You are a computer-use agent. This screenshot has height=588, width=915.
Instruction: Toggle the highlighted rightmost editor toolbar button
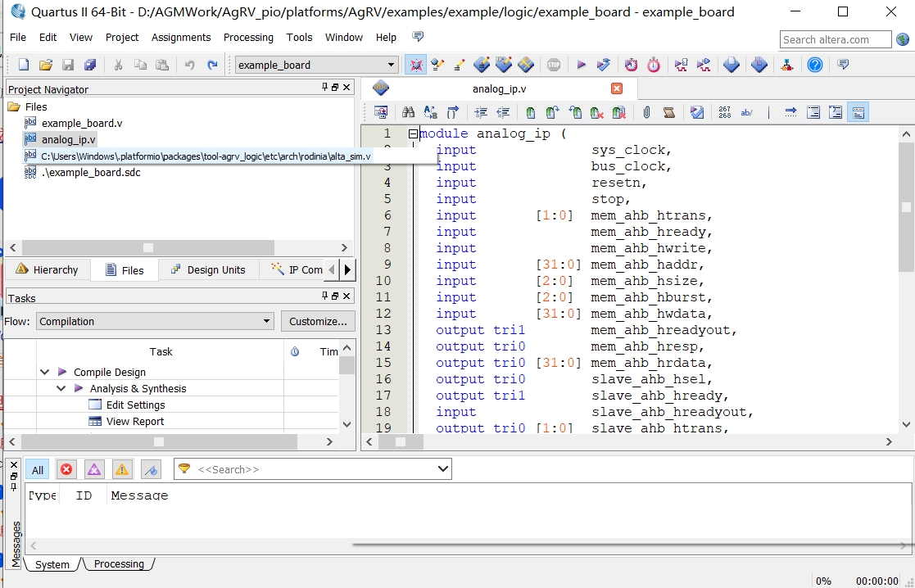pos(858,112)
